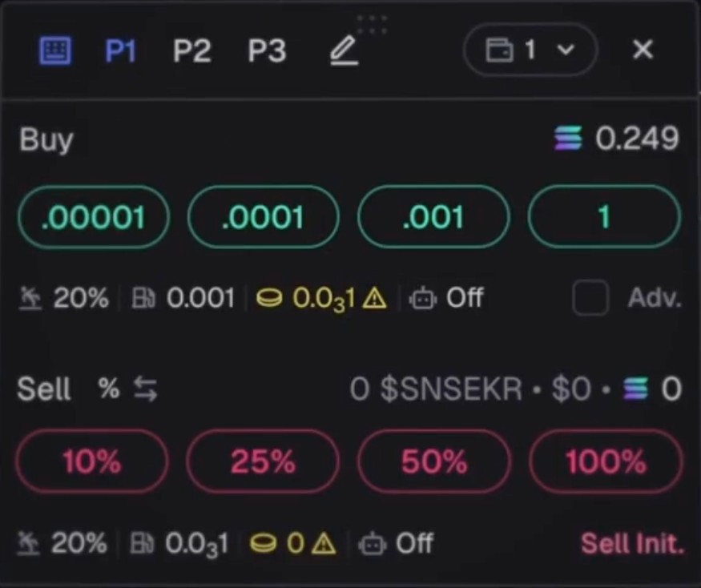Screen dimensions: 701x588
Task: Switch to the P2 preset tab
Action: tap(191, 51)
